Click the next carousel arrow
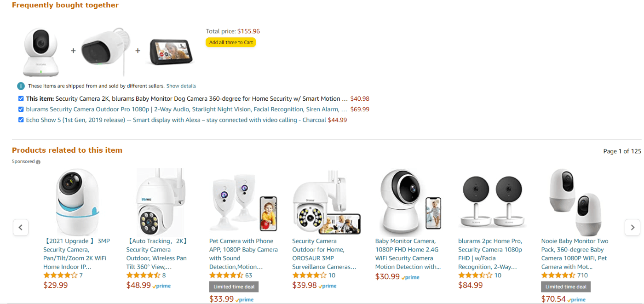644x304 pixels. (x=632, y=227)
